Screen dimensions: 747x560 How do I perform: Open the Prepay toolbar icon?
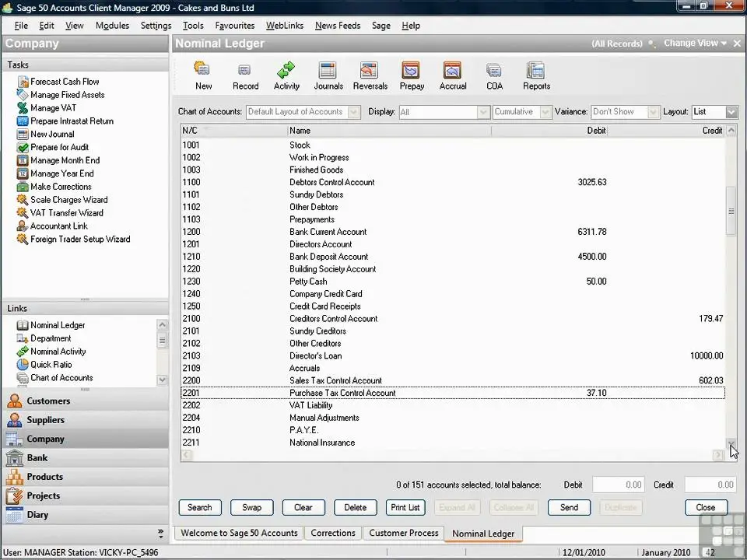click(x=411, y=70)
